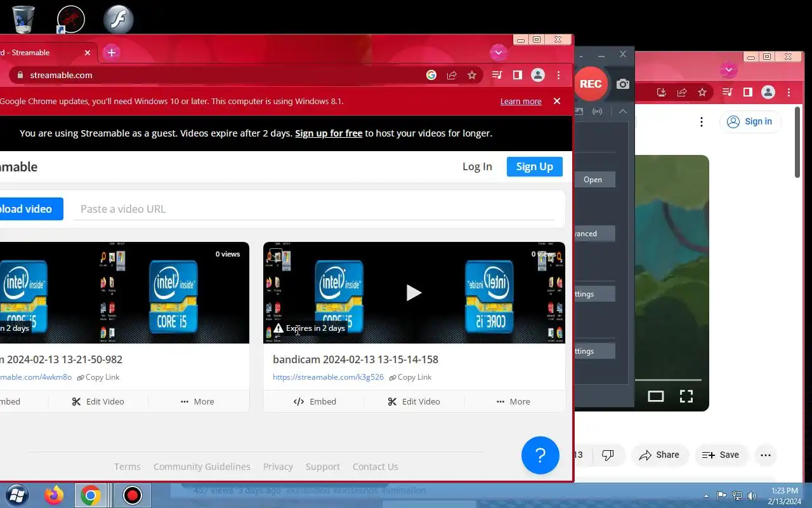Open the Support footer link

323,467
